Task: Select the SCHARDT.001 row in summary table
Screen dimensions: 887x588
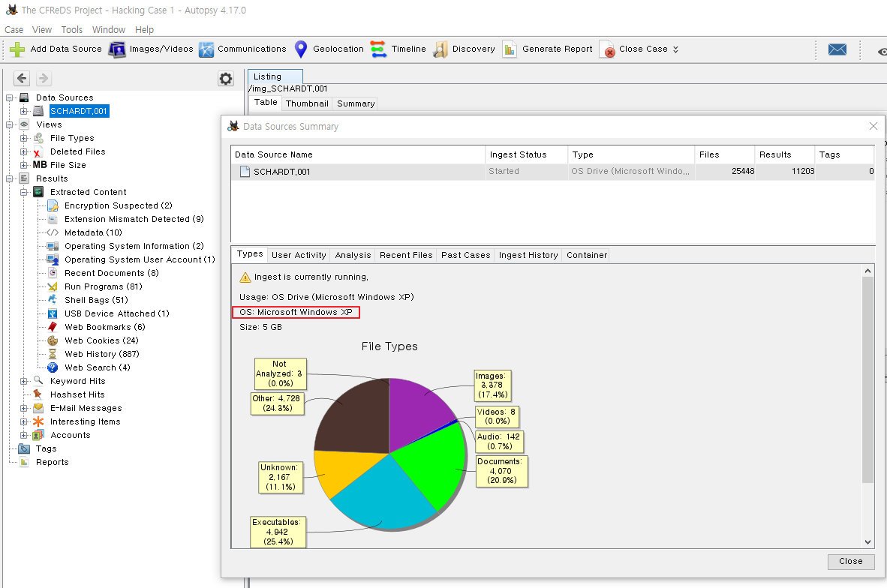Action: pyautogui.click(x=552, y=171)
